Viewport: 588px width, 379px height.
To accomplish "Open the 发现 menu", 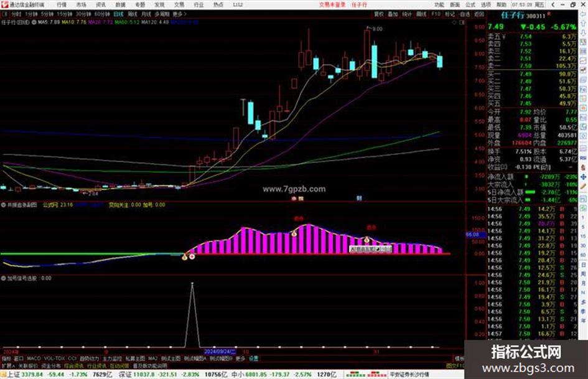I will [159, 5].
